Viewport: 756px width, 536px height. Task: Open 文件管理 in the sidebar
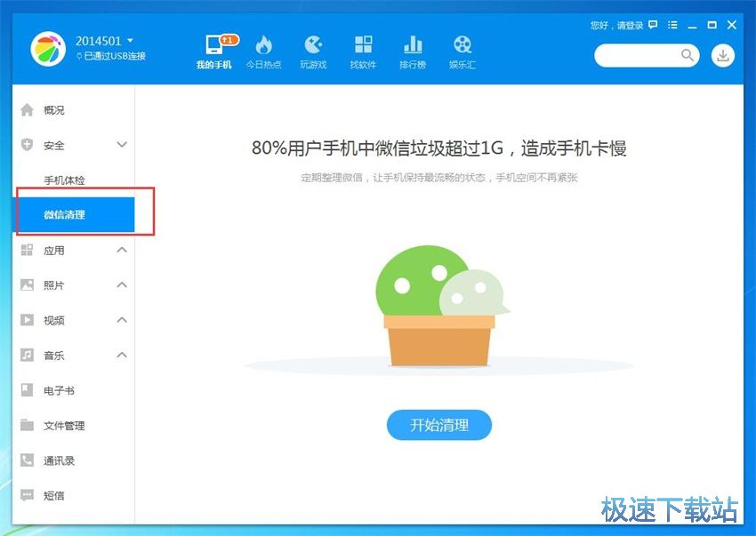pos(73,425)
